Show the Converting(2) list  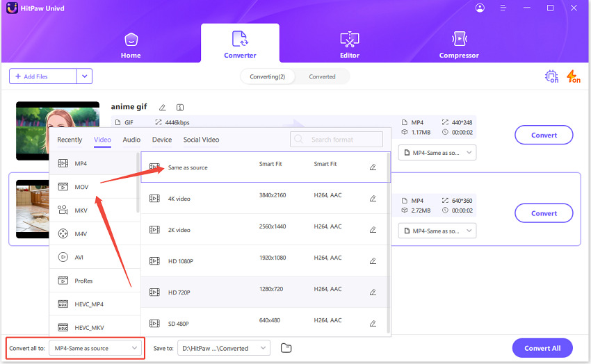(267, 77)
